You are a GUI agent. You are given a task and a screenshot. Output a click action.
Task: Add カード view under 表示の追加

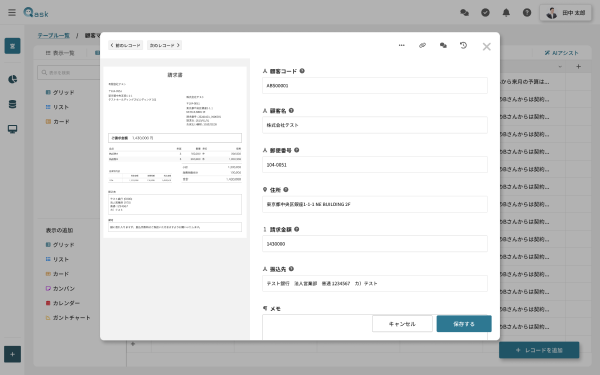click(57, 274)
